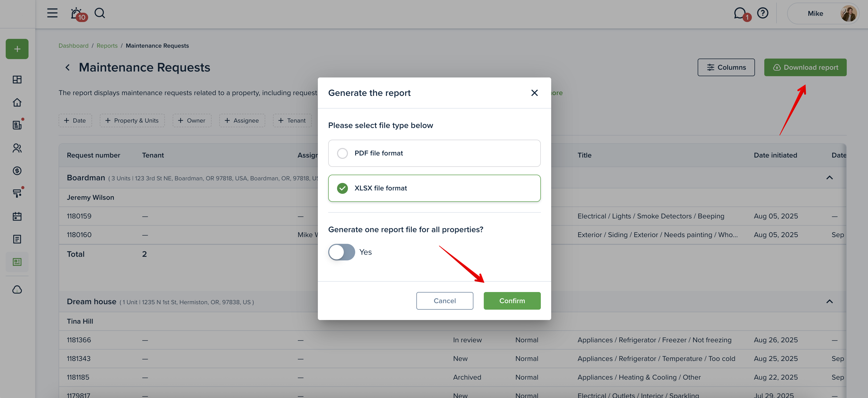Click request number 1180160

tap(79, 235)
